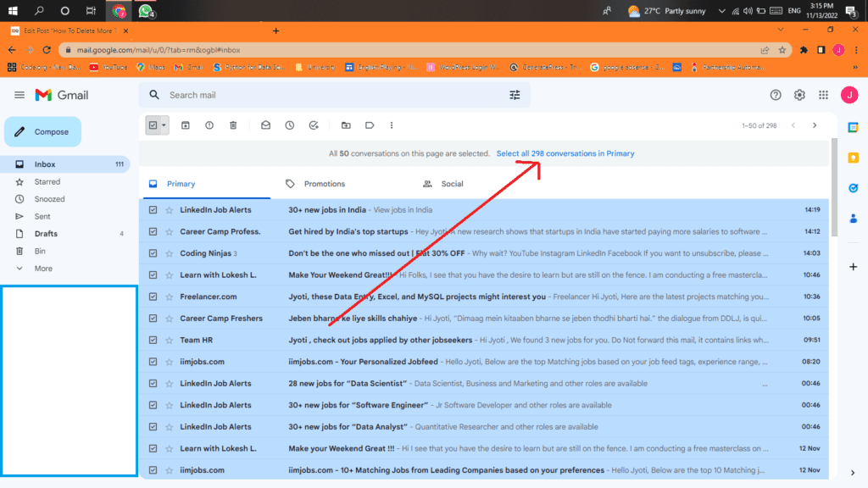This screenshot has width=868, height=488.
Task: Open the Gmail main menu hamburger
Action: point(19,95)
